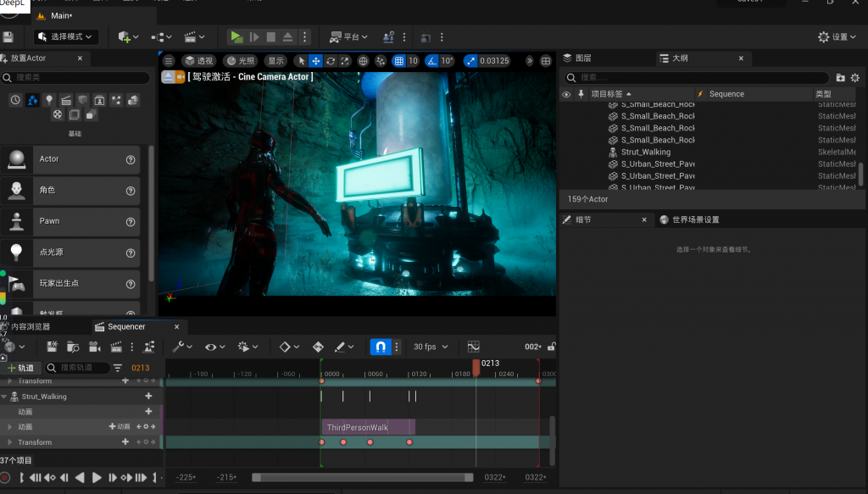Screen dimensions: 868x494
Task: Open the 平台 platforms dropdown
Action: point(348,37)
